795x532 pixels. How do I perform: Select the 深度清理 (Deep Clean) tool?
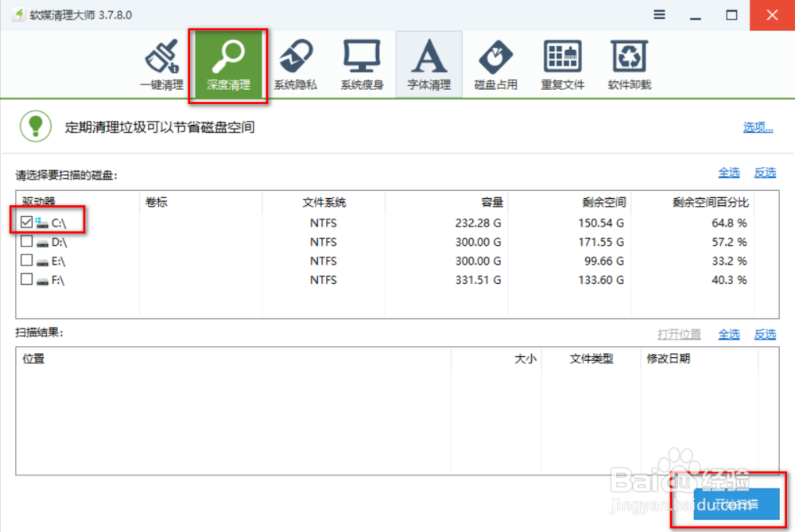click(x=228, y=64)
